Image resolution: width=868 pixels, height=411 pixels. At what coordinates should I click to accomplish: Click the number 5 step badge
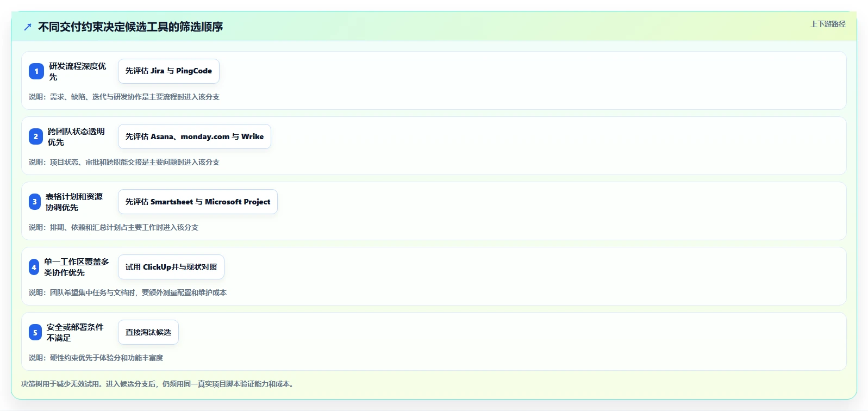35,332
